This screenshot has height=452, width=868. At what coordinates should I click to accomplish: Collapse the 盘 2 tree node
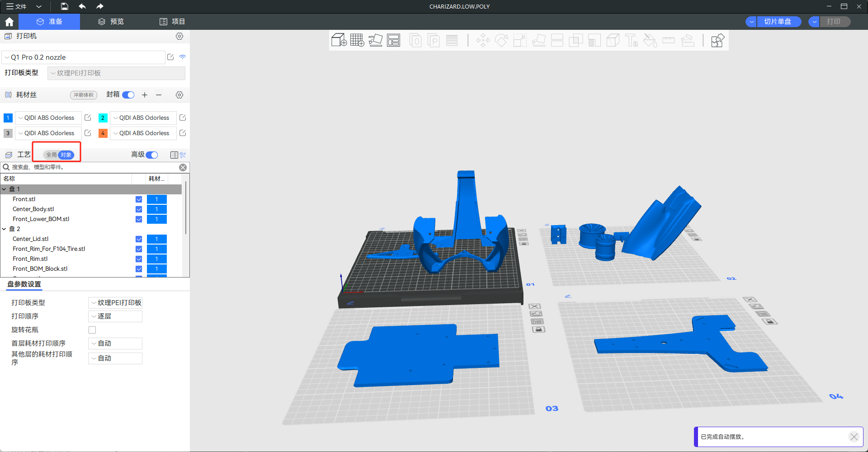[x=4, y=229]
